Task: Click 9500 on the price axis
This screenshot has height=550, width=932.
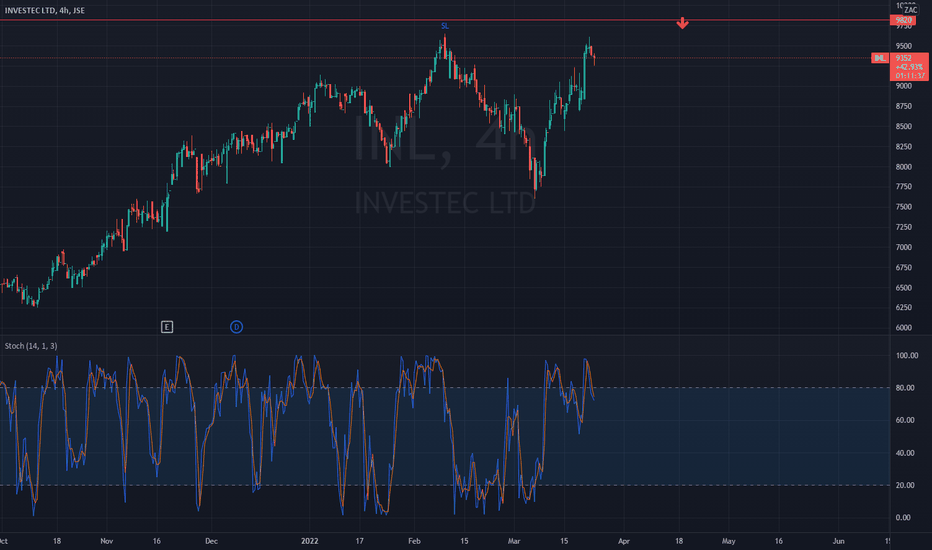Action: click(x=903, y=46)
